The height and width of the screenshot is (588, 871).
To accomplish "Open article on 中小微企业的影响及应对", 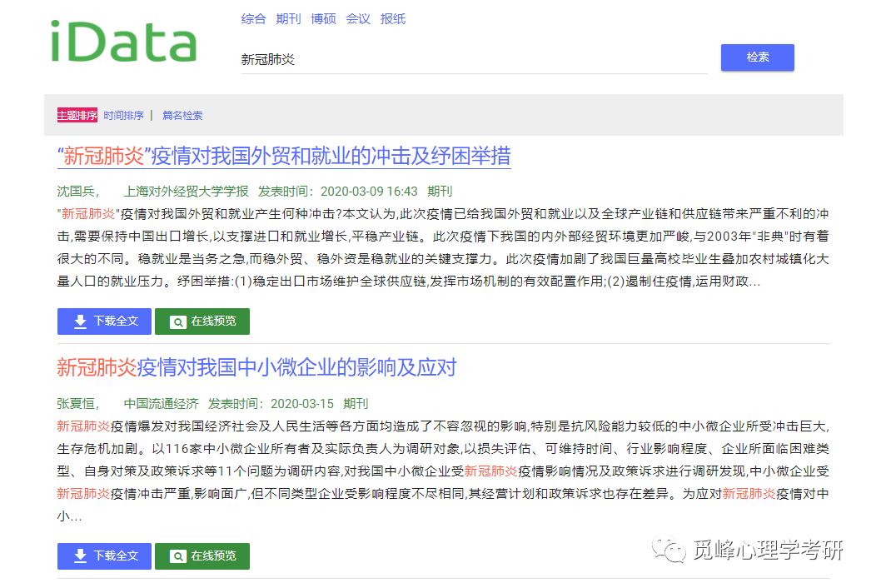I will (256, 367).
